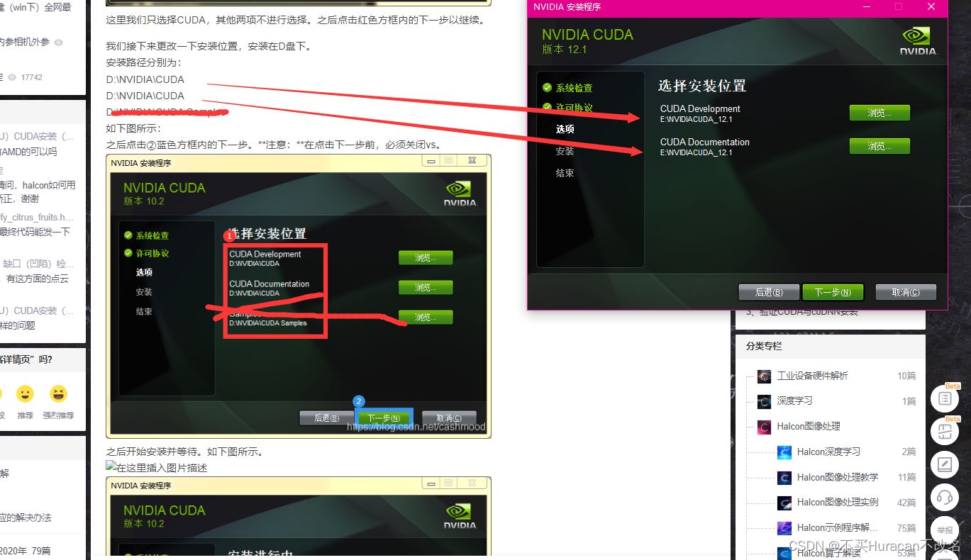
Task: Click the 17742 view count
Action: (32, 77)
